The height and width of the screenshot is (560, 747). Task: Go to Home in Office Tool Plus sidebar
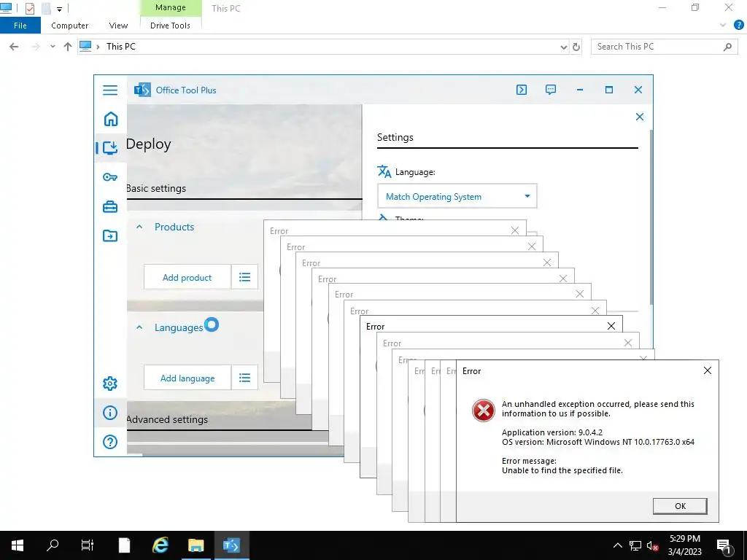coord(111,119)
